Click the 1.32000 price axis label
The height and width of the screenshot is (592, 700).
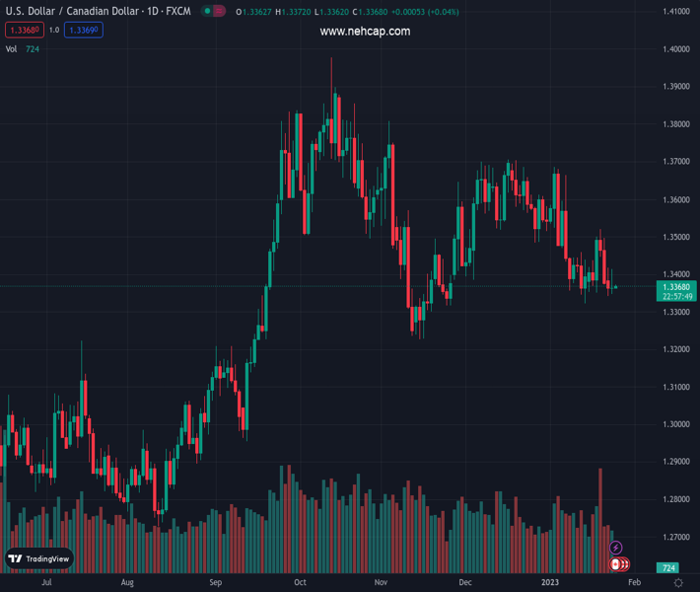676,349
